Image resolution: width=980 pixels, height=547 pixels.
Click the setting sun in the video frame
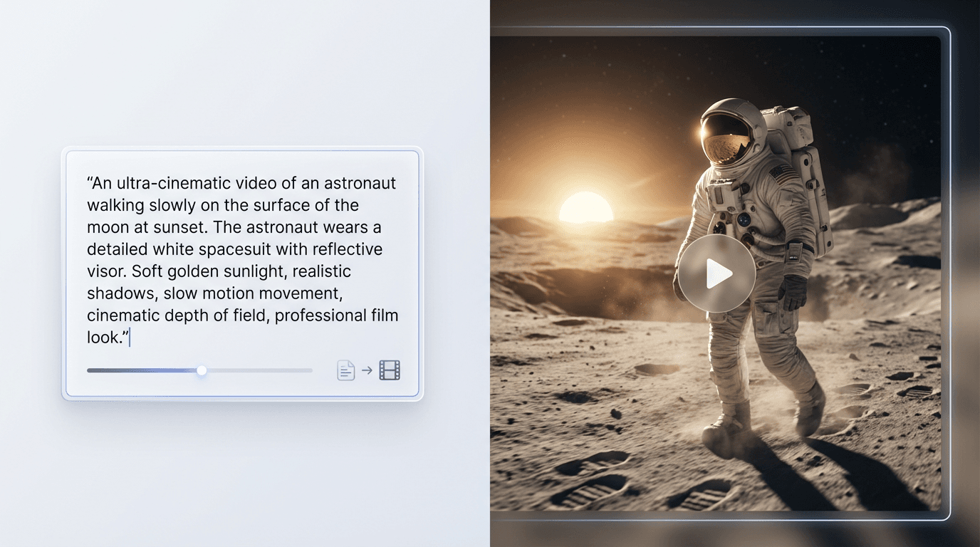tap(585, 207)
